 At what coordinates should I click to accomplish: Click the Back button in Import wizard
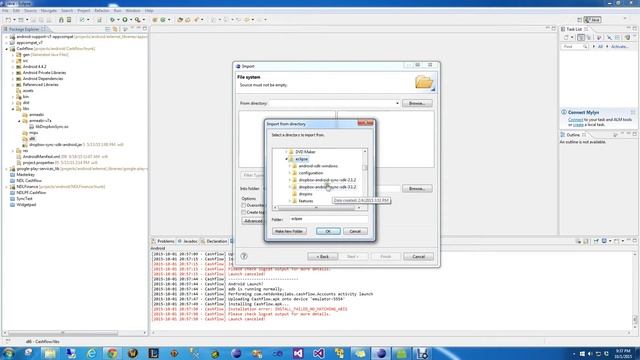click(322, 256)
